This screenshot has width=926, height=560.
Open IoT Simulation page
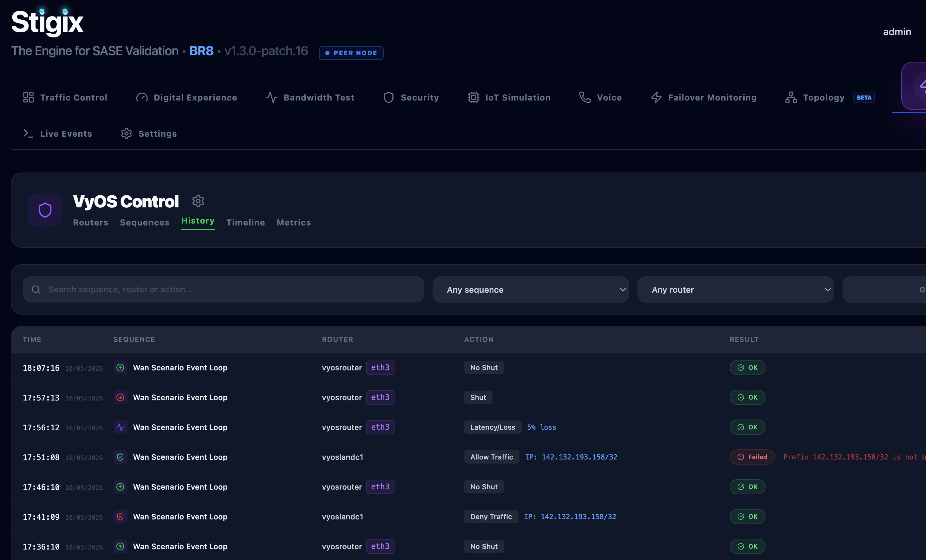pyautogui.click(x=509, y=97)
